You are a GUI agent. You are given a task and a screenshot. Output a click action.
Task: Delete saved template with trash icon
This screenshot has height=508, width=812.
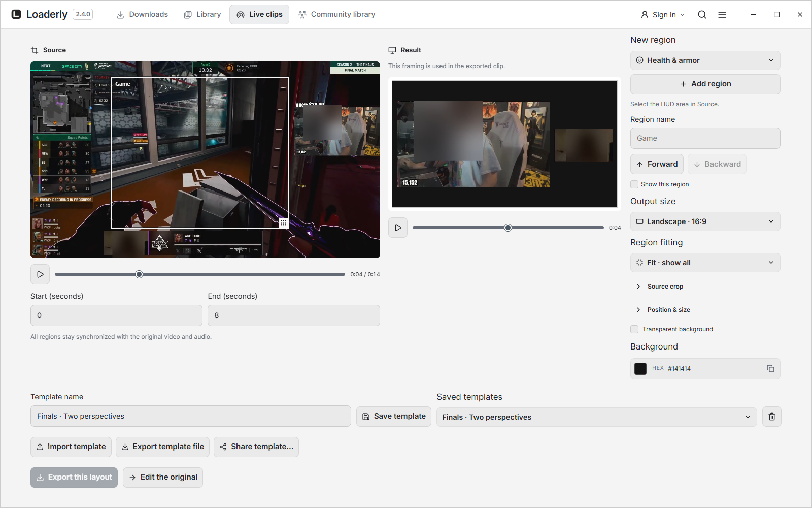click(772, 417)
